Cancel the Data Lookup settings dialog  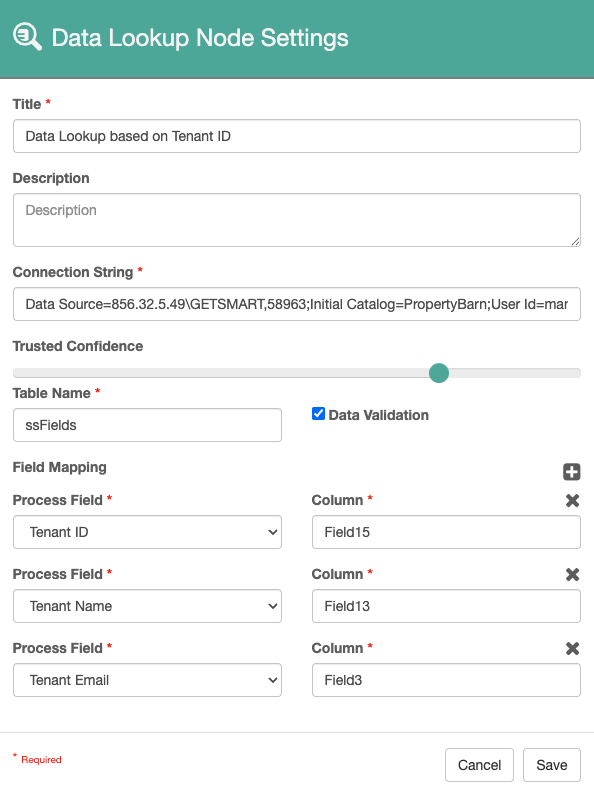coord(479,765)
